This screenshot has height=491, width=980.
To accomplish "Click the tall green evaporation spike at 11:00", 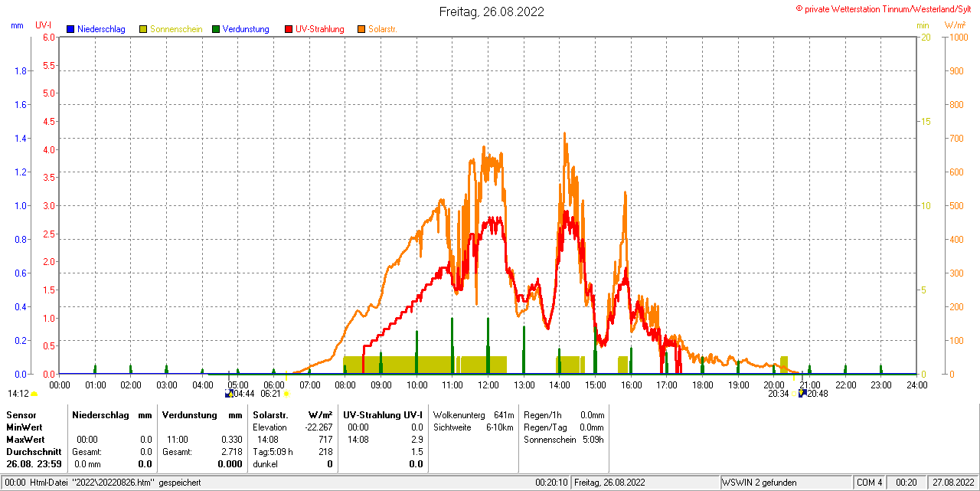I will [452, 345].
